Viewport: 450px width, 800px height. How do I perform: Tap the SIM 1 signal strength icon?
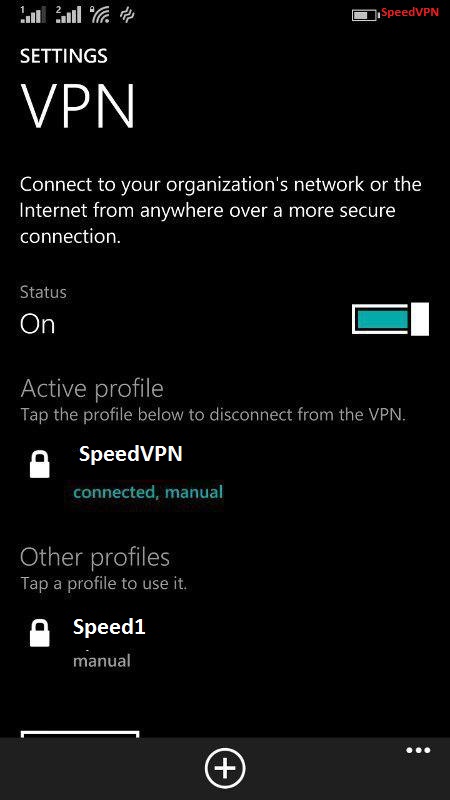tap(33, 15)
